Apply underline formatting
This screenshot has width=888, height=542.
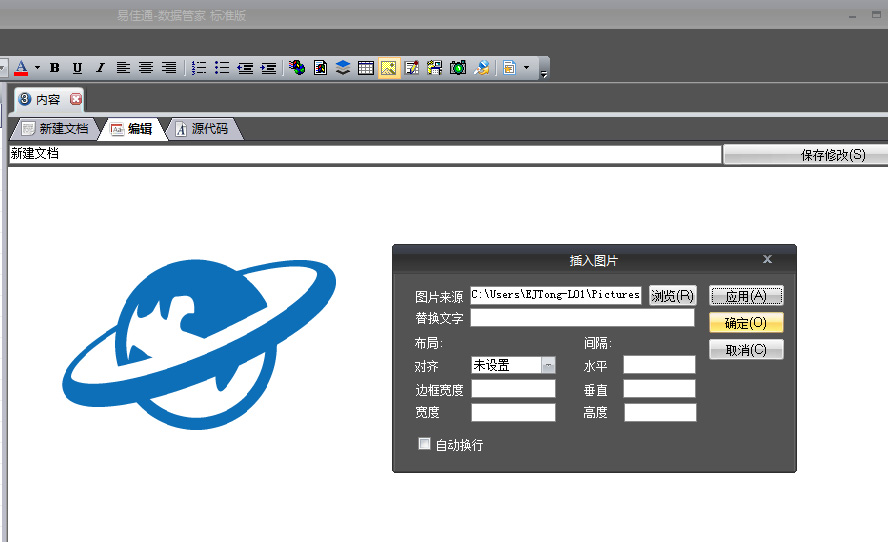pyautogui.click(x=77, y=68)
